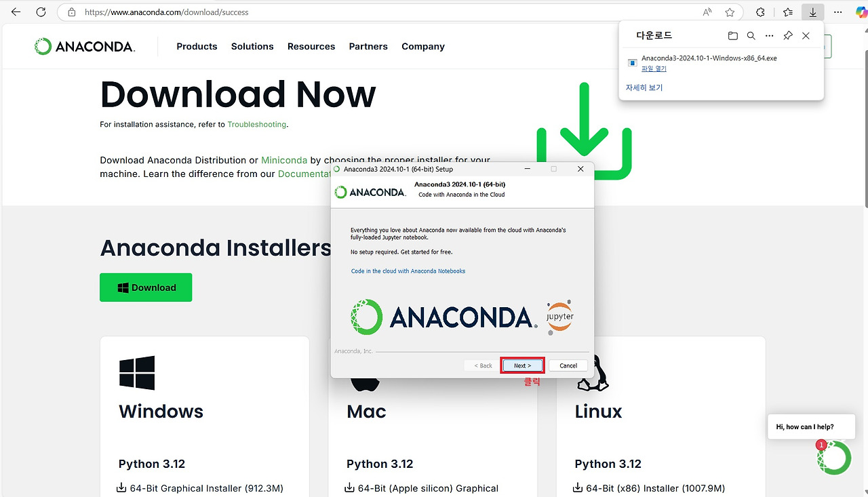This screenshot has width=868, height=497.
Task: View site information via the lock icon
Action: [x=72, y=12]
